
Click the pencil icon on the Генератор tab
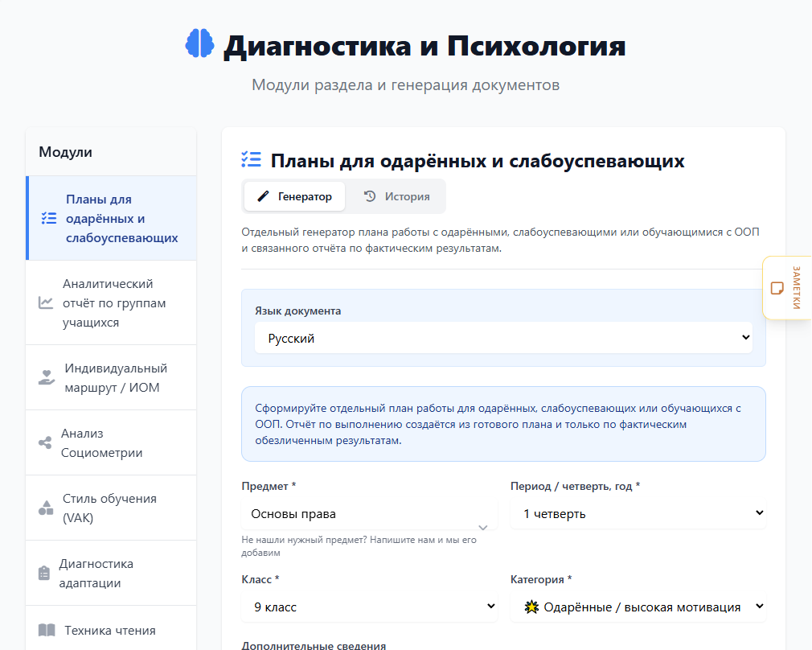[x=263, y=196]
